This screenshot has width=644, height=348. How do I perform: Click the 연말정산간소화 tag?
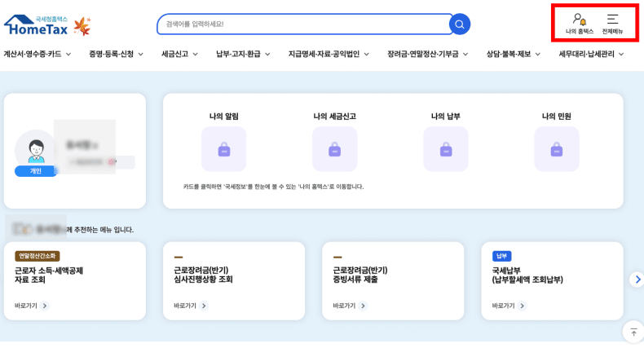(37, 256)
